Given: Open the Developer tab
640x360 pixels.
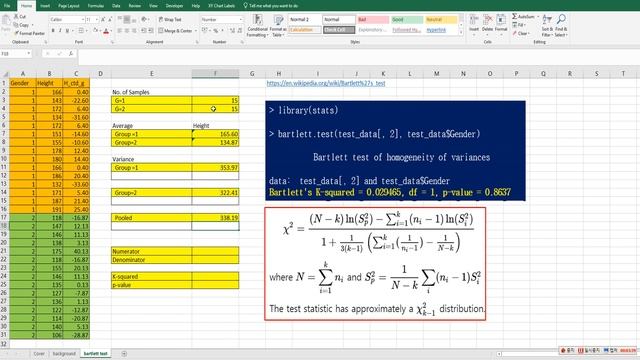Looking at the screenshot, I should 174,6.
